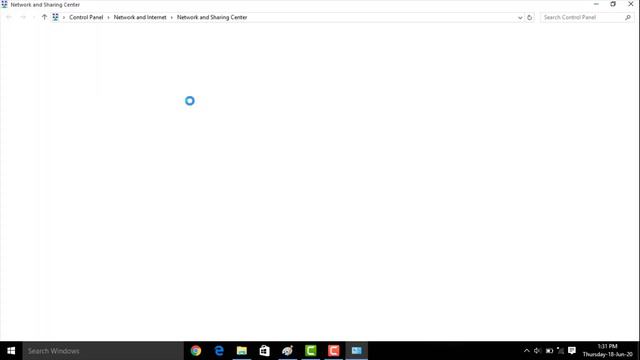Open Windows Store from taskbar
This screenshot has height=360, width=640.
click(x=264, y=351)
